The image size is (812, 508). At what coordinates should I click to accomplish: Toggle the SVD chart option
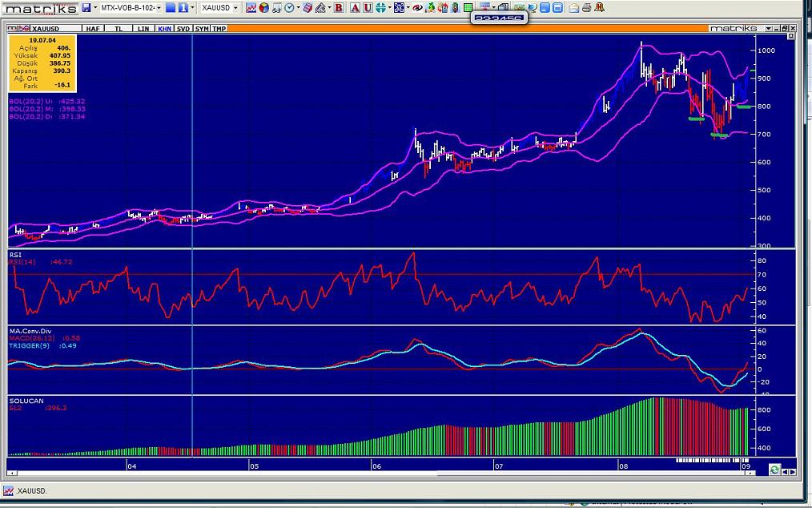[183, 28]
